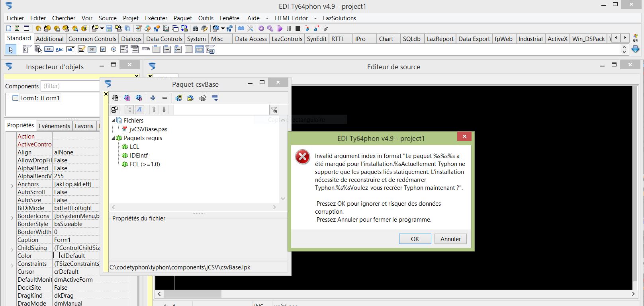Viewport: 644px width, 306px height.
Task: Click the clear filter funnel icon in Paquet csvBase
Action: (x=274, y=110)
